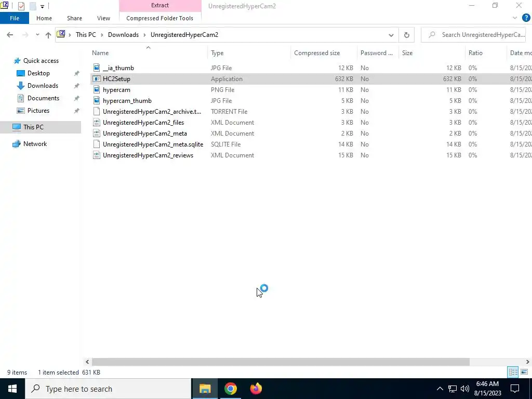This screenshot has width=532, height=399.
Task: Click the Extract contextual tab header
Action: (x=160, y=5)
